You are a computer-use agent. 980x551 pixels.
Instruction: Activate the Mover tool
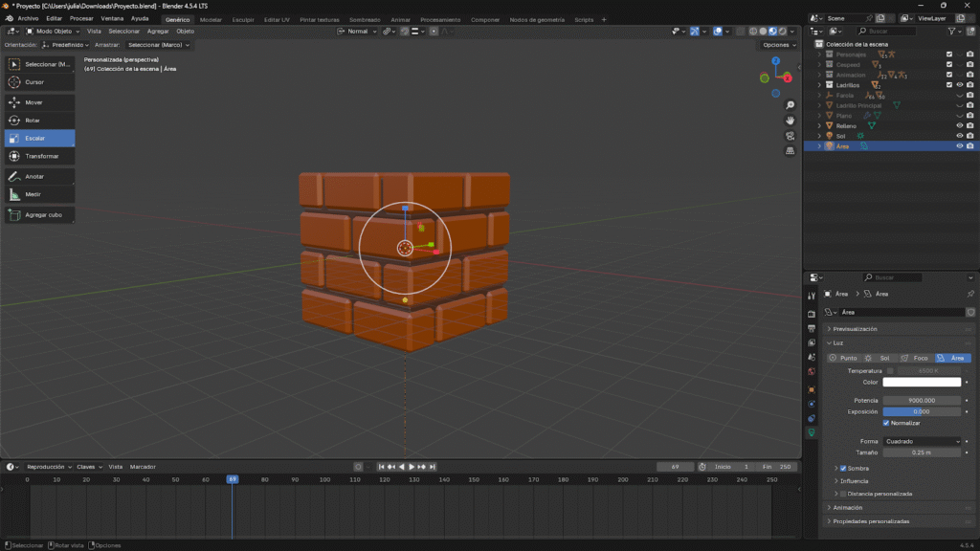(38, 101)
